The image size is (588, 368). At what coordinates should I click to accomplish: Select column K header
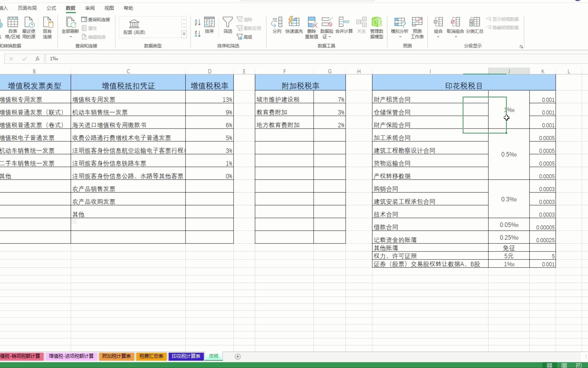click(543, 71)
